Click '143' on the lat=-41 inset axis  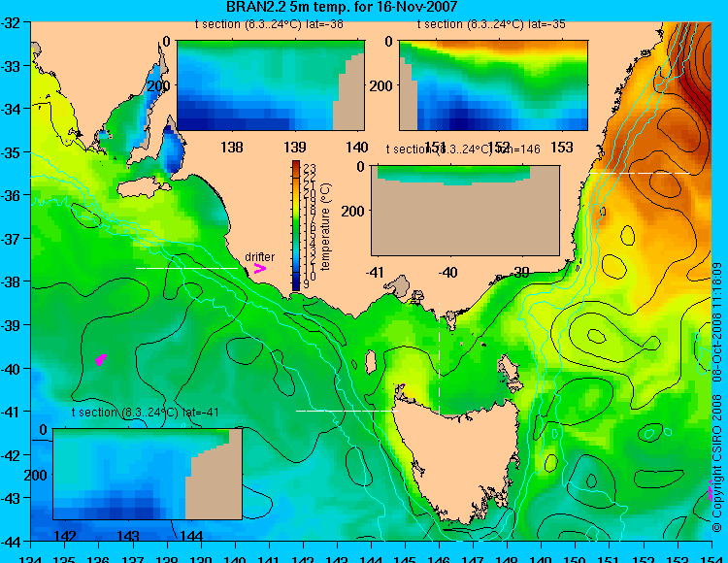128,536
